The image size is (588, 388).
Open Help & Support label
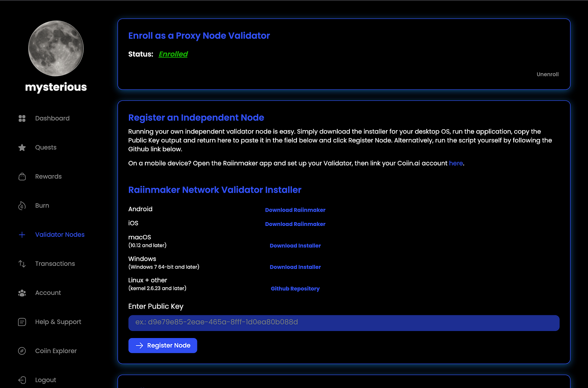coord(58,322)
